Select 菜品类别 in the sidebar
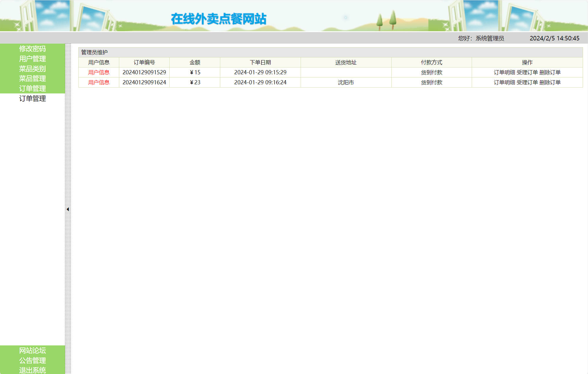Screen dimensions: 588x374 click(x=32, y=69)
